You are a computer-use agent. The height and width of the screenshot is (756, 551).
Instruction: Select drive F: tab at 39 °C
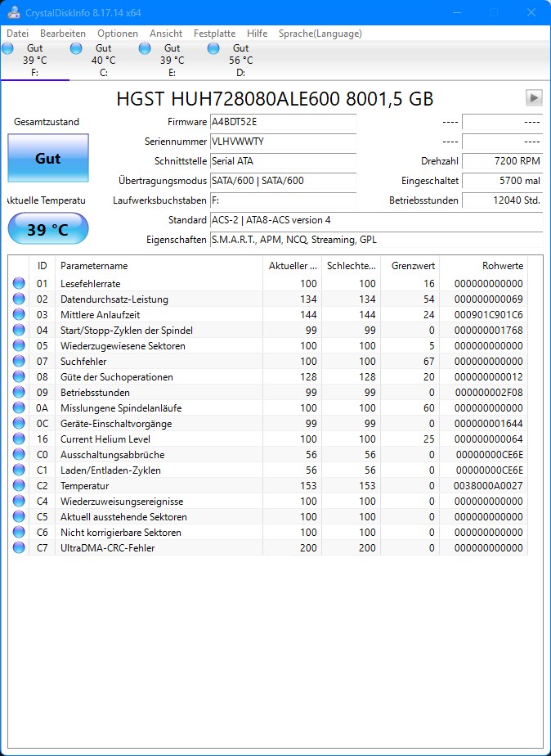[34, 61]
